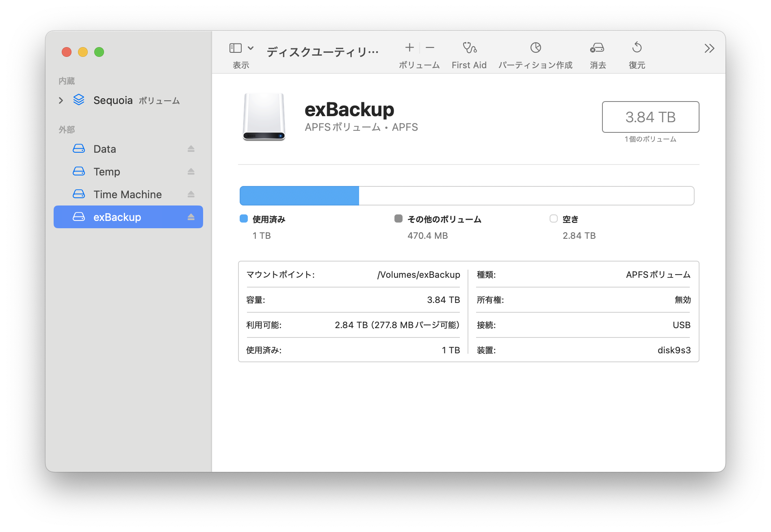
Task: Add a volume with the plus icon
Action: (409, 48)
